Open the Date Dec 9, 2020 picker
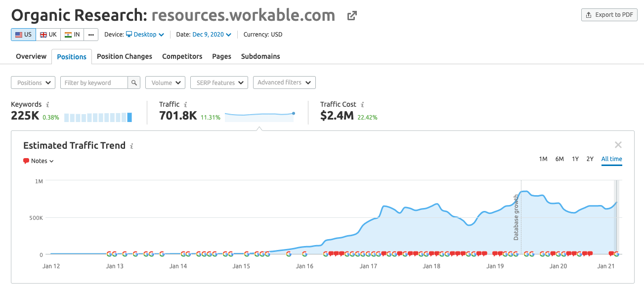644x290 pixels. [211, 35]
